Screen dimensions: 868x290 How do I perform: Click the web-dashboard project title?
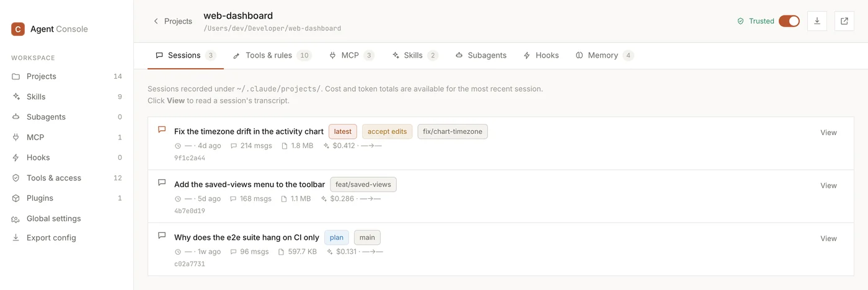[238, 15]
